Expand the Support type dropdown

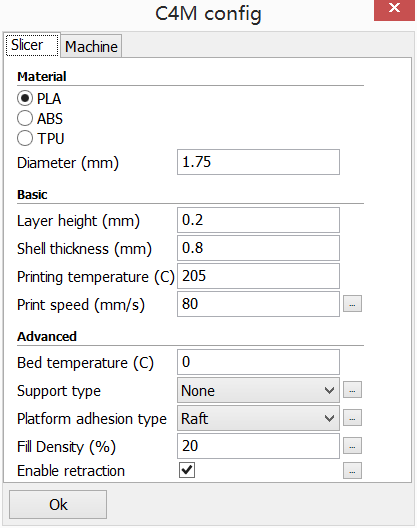pos(258,390)
